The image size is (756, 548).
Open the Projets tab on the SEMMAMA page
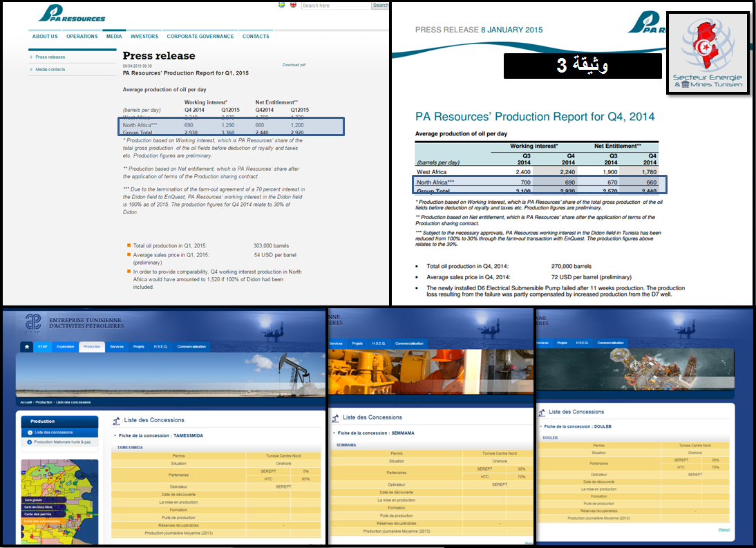click(357, 343)
